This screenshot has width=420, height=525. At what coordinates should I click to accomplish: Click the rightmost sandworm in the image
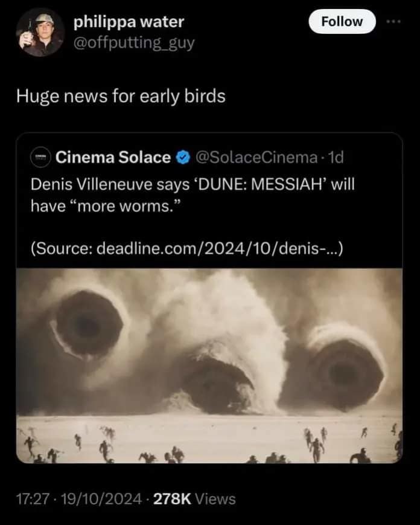coord(344,364)
